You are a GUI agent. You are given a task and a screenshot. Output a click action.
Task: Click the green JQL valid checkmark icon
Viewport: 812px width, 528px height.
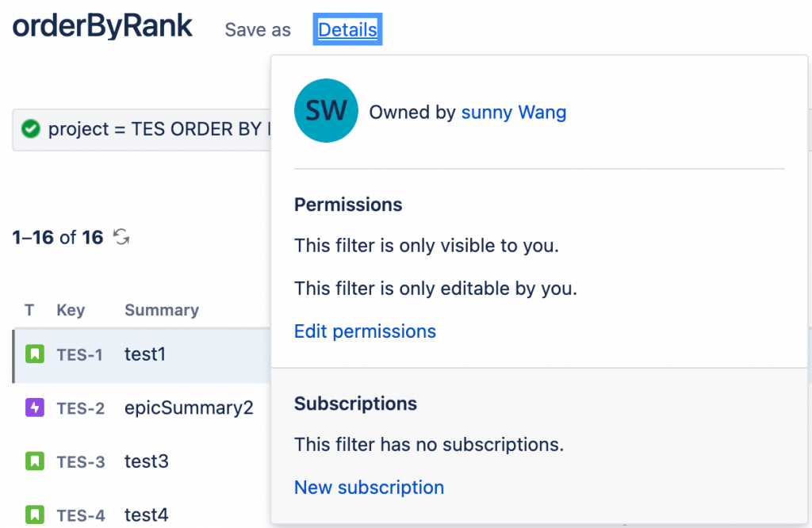pos(30,128)
